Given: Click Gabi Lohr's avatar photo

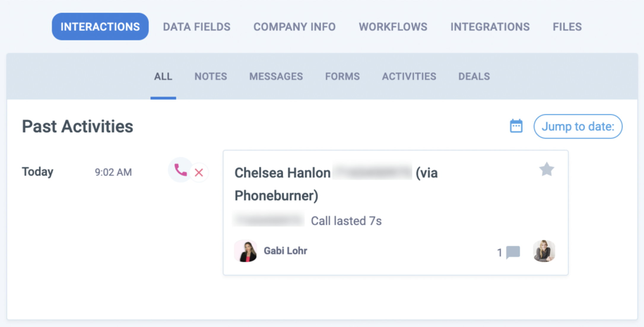Looking at the screenshot, I should (246, 251).
